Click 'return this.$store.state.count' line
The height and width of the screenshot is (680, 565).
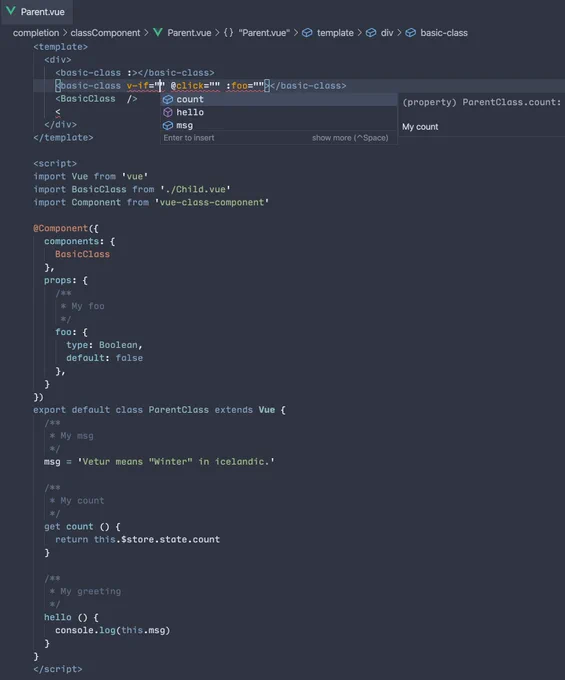point(137,539)
